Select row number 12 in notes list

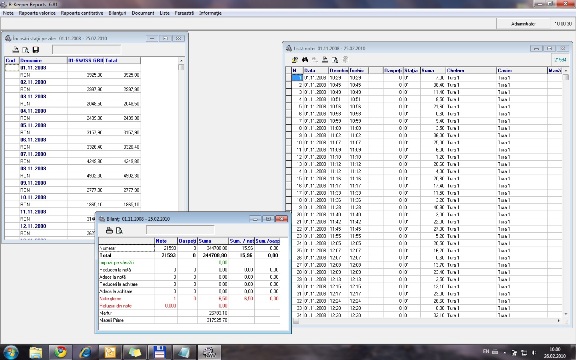[x=425, y=157]
